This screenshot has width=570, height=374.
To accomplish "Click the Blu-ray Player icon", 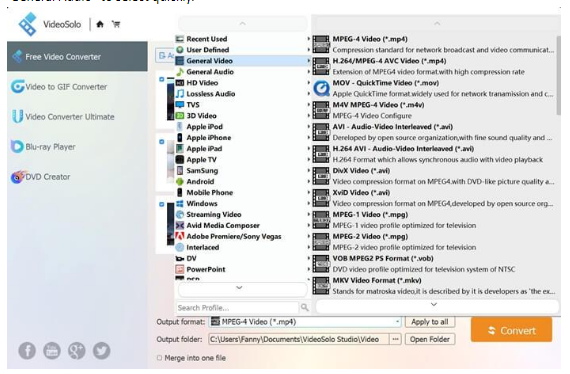I will click(x=17, y=146).
